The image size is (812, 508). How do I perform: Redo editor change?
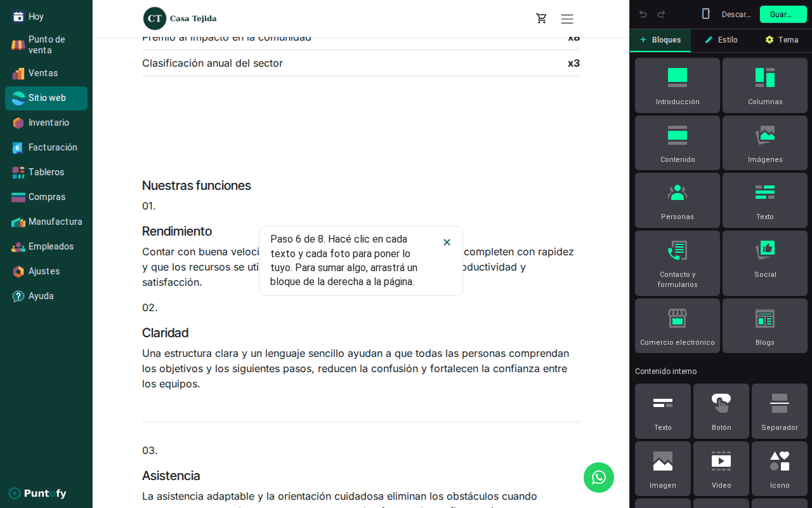tap(661, 14)
